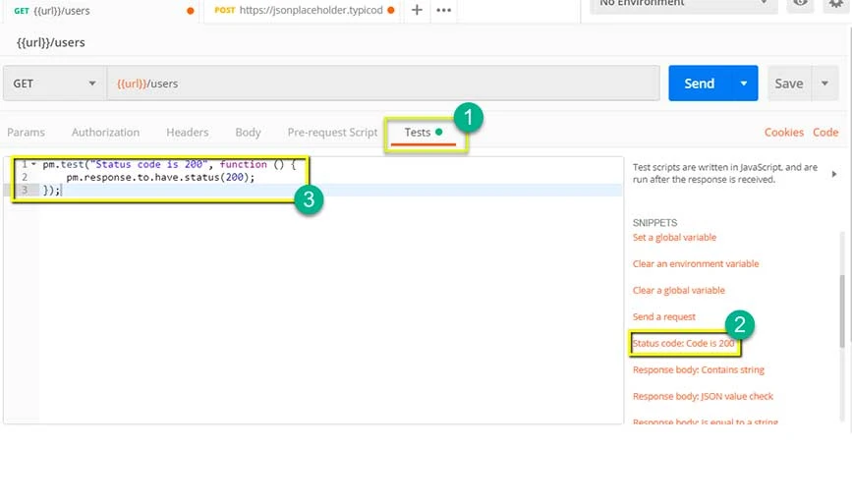Click the Save button
The width and height of the screenshot is (852, 504).
click(788, 84)
